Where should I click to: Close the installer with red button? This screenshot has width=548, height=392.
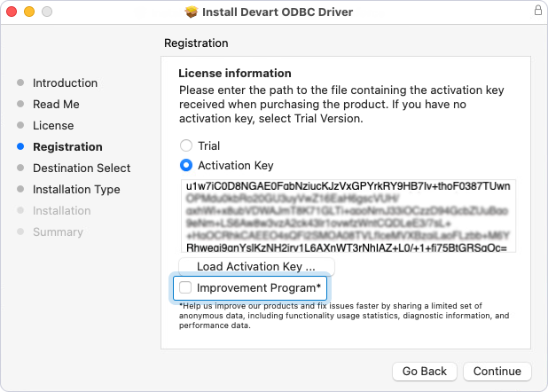(x=12, y=12)
